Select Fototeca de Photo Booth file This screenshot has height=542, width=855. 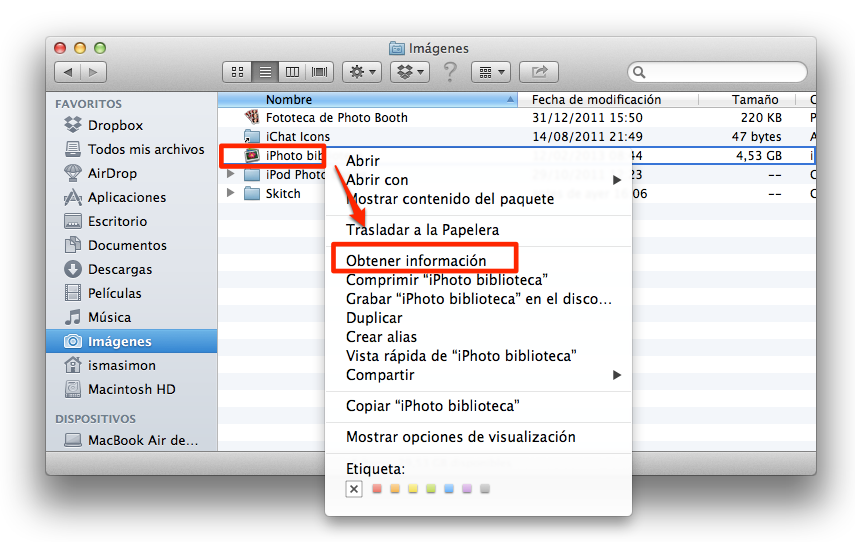(336, 118)
